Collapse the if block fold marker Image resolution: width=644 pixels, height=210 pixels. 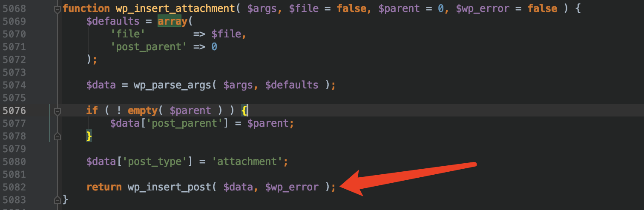(x=57, y=111)
